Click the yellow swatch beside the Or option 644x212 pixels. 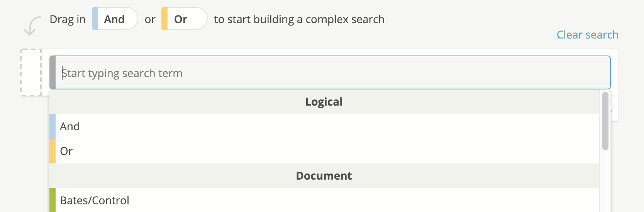pos(53,151)
